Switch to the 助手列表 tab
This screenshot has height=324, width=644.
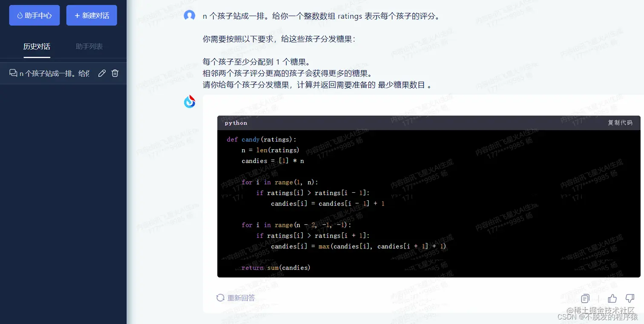pos(89,46)
